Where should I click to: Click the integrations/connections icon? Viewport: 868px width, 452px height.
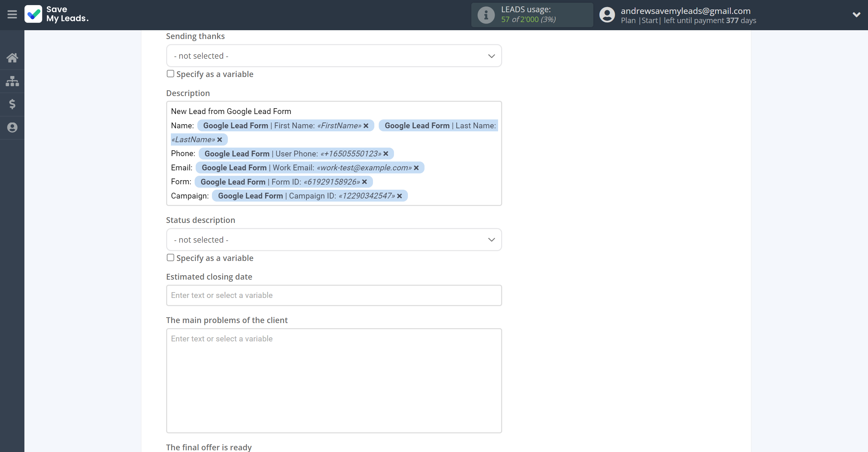12,80
